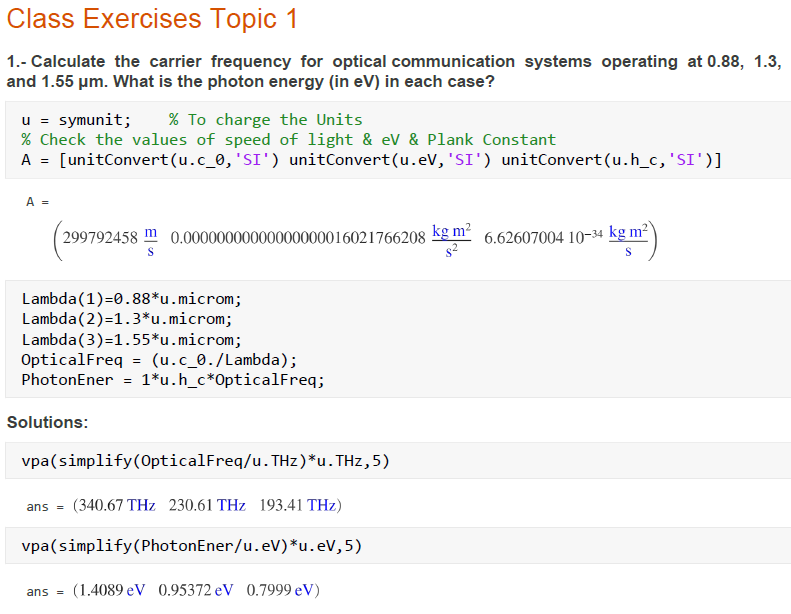The height and width of the screenshot is (614, 791).
Task: Click the 'Solutions:' heading
Action: tap(47, 422)
